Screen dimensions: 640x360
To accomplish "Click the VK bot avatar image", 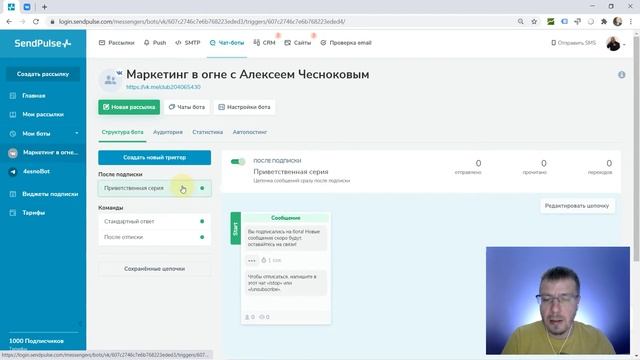I will (x=110, y=80).
